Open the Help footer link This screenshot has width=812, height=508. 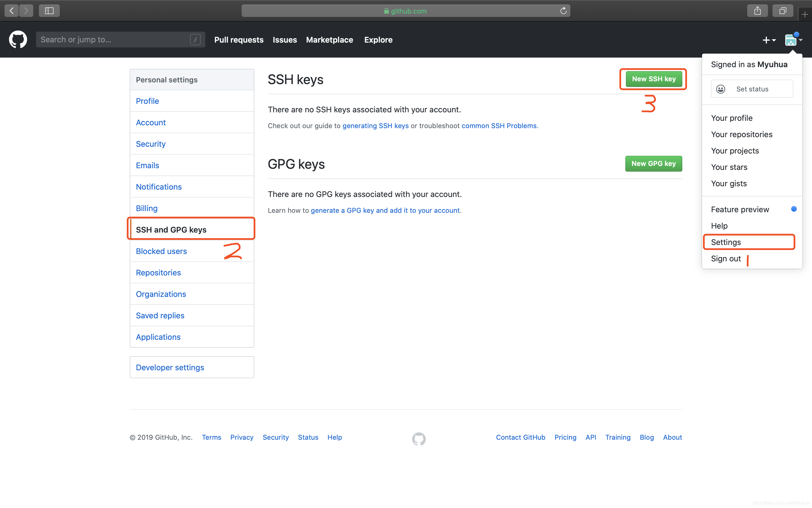(335, 437)
